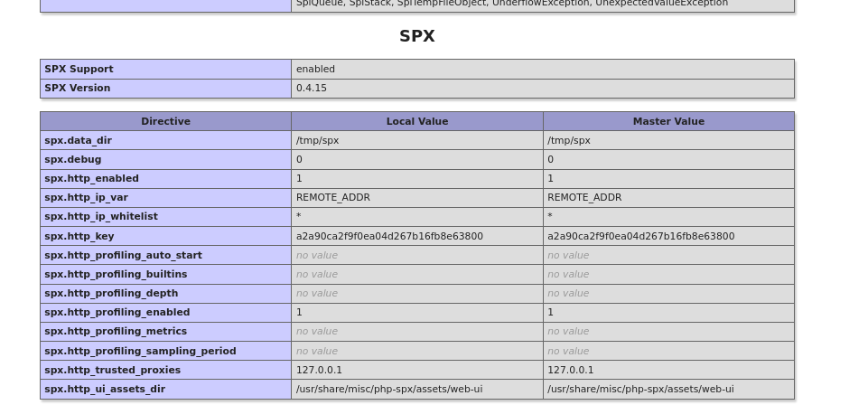Click the SPX section heading
Screen dimensions: 868x405
pyautogui.click(x=417, y=36)
